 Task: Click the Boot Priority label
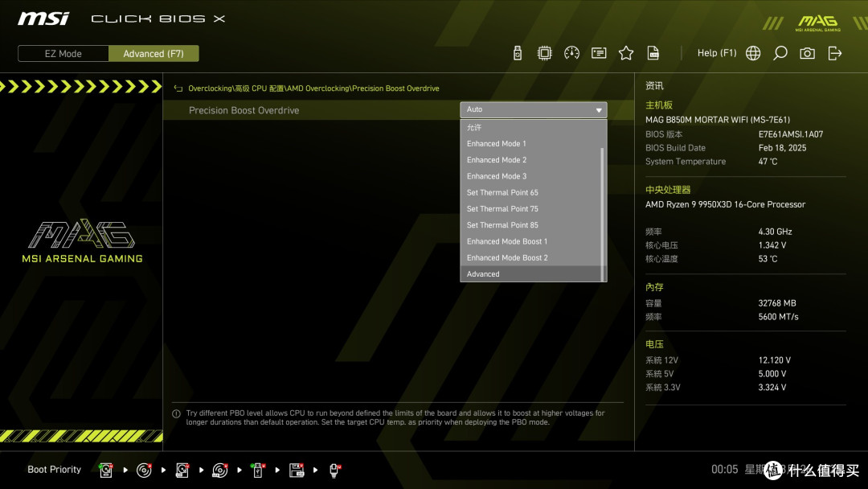click(55, 470)
